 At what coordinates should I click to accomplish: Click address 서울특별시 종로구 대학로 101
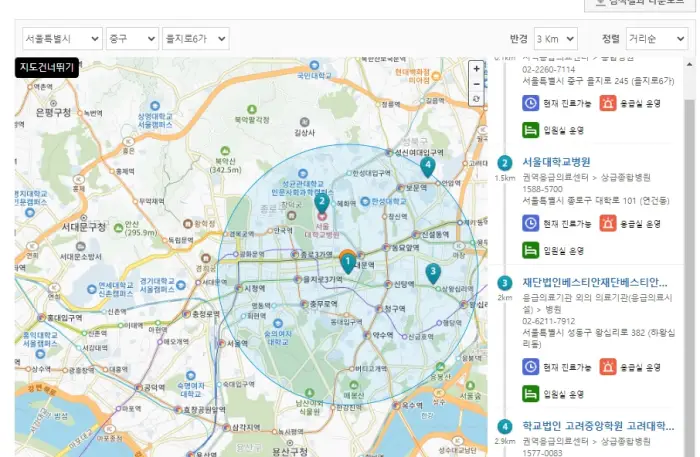[x=596, y=201]
